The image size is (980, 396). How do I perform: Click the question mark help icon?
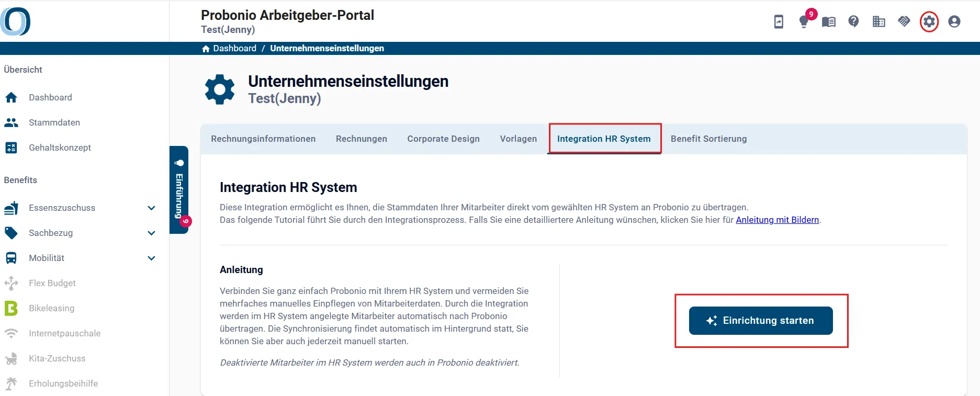[853, 21]
